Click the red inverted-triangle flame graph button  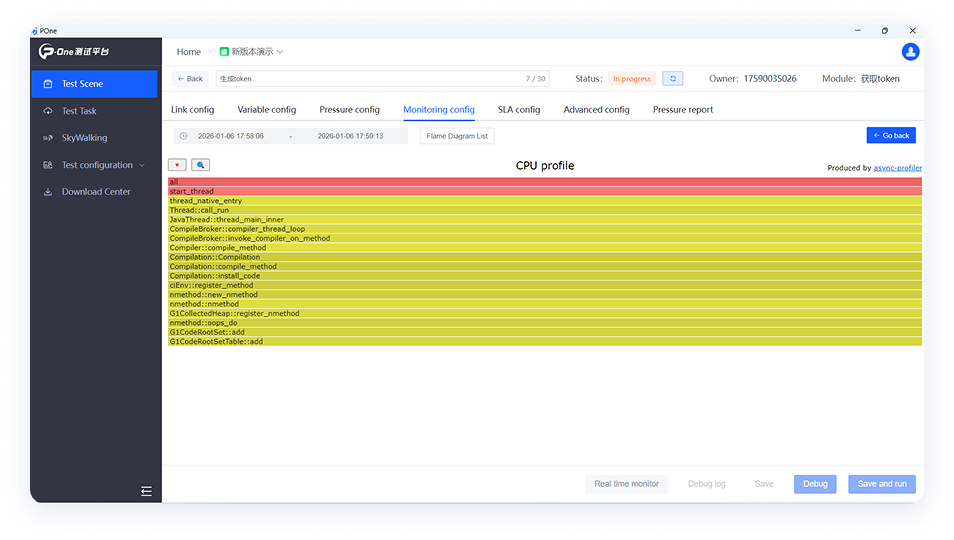(x=177, y=165)
